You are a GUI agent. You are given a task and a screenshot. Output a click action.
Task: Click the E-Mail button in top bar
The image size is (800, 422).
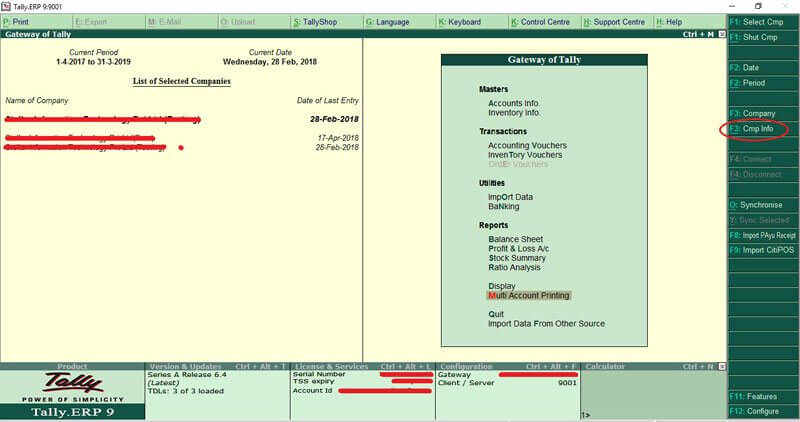[182, 22]
